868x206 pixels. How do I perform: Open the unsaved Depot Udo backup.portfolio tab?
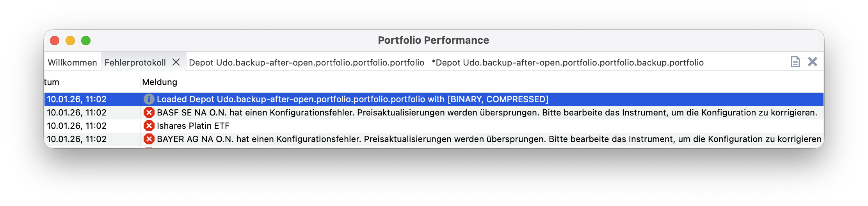click(x=567, y=62)
